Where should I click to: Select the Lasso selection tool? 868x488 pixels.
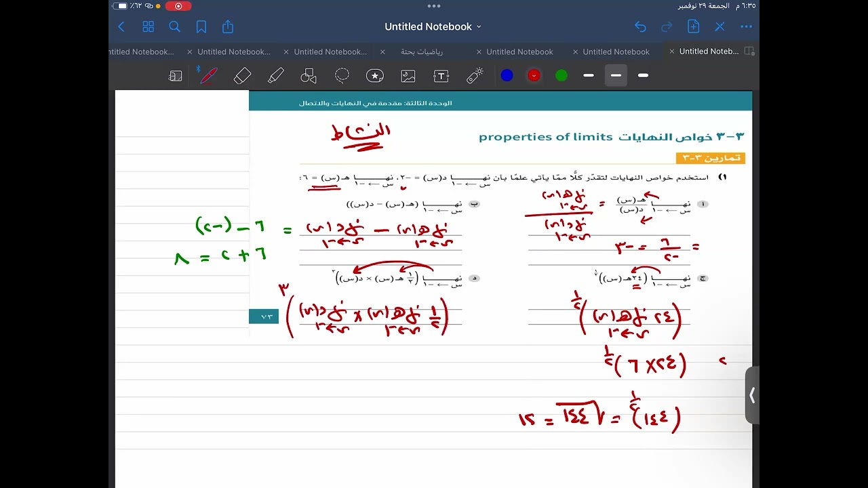point(342,75)
